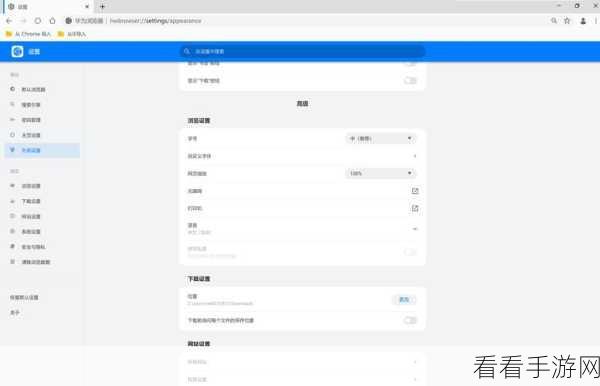This screenshot has width=600, height=386.
Task: Expand the language row chevron
Action: coord(415,229)
